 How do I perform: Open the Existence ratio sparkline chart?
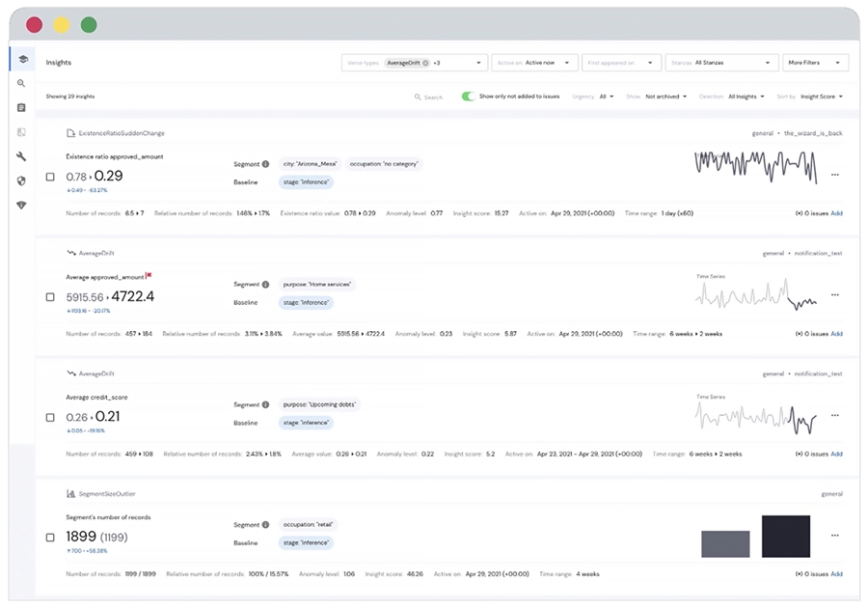pyautogui.click(x=755, y=167)
